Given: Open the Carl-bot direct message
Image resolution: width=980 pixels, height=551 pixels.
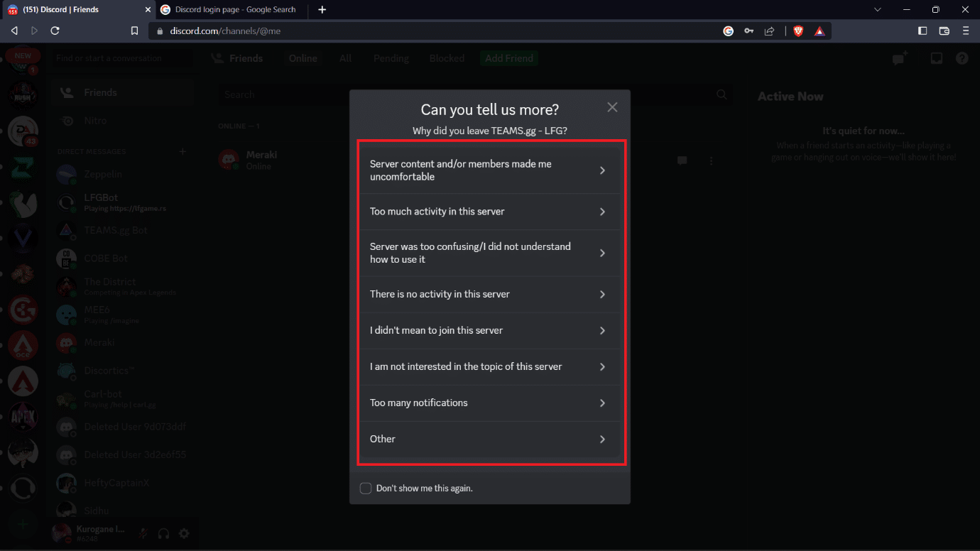Looking at the screenshot, I should [122, 398].
